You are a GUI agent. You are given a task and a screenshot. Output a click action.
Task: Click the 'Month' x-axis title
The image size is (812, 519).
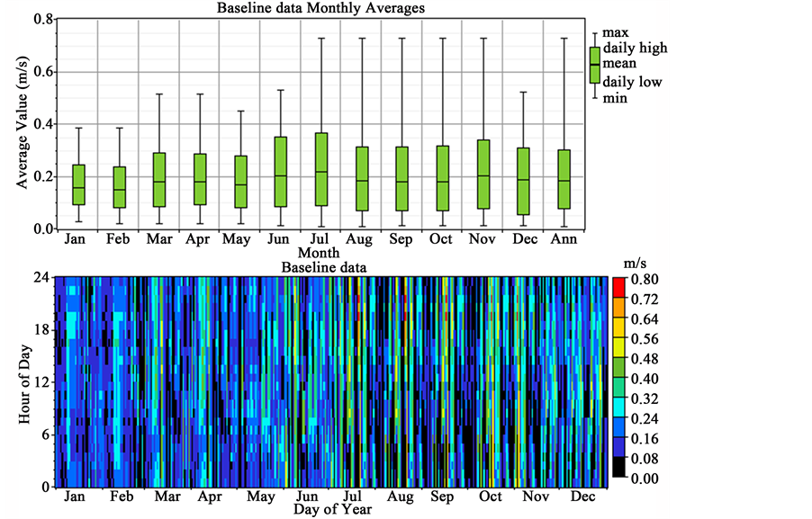320,254
